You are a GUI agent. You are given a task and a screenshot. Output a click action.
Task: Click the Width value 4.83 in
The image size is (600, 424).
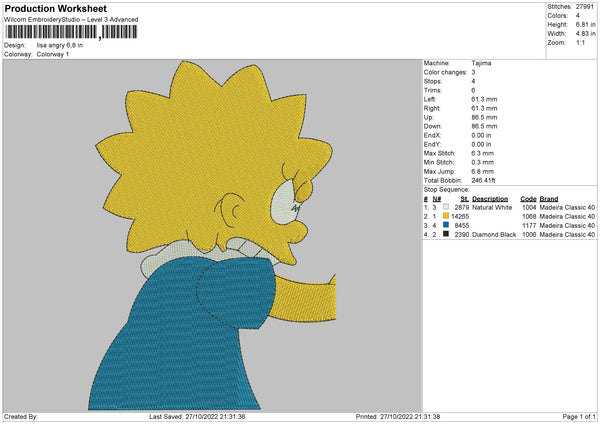[585, 34]
